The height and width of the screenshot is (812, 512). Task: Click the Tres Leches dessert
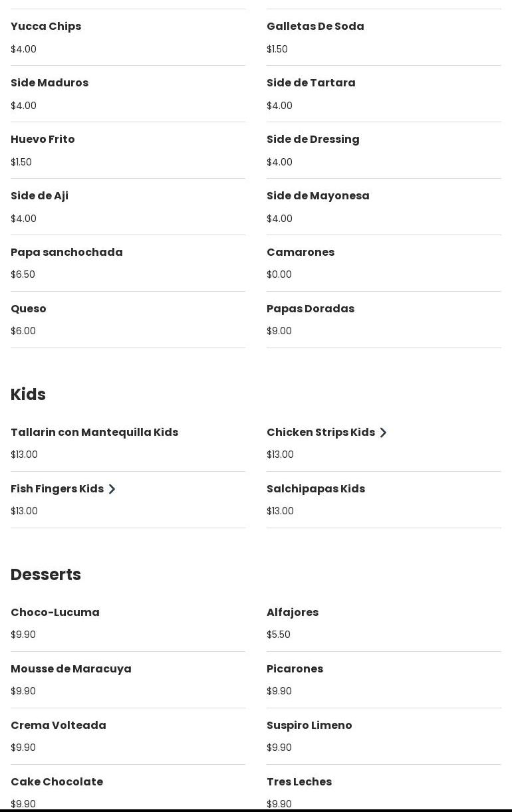[299, 782]
